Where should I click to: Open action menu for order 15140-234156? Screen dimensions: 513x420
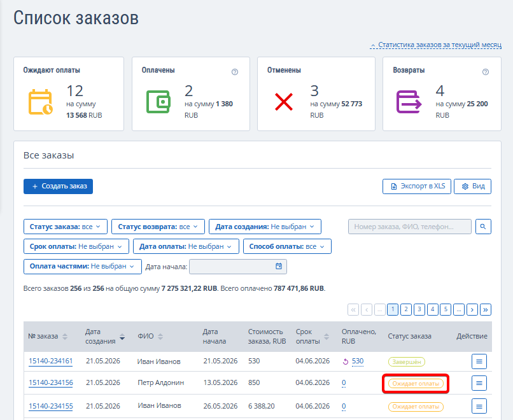[479, 383]
